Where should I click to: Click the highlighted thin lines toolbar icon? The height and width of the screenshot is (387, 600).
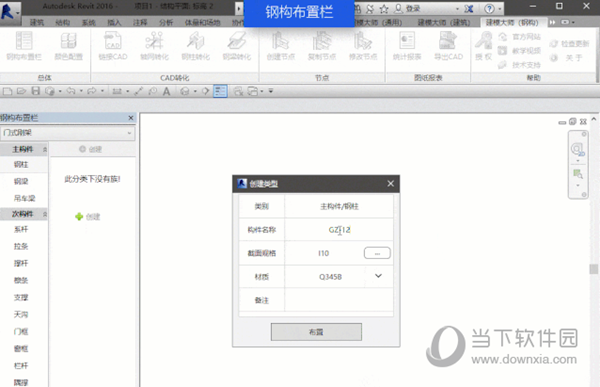(x=220, y=91)
